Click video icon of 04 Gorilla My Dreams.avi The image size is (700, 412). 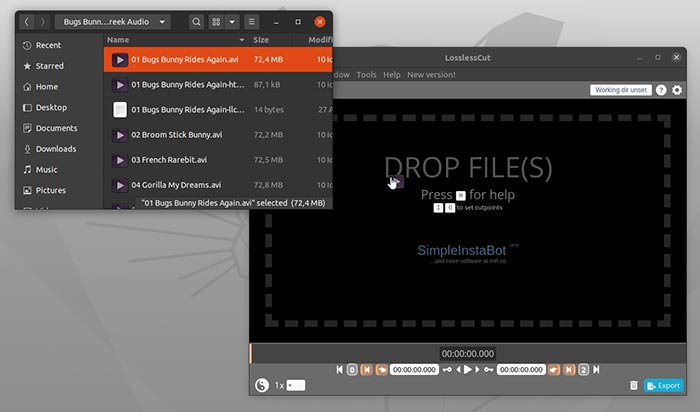[120, 185]
